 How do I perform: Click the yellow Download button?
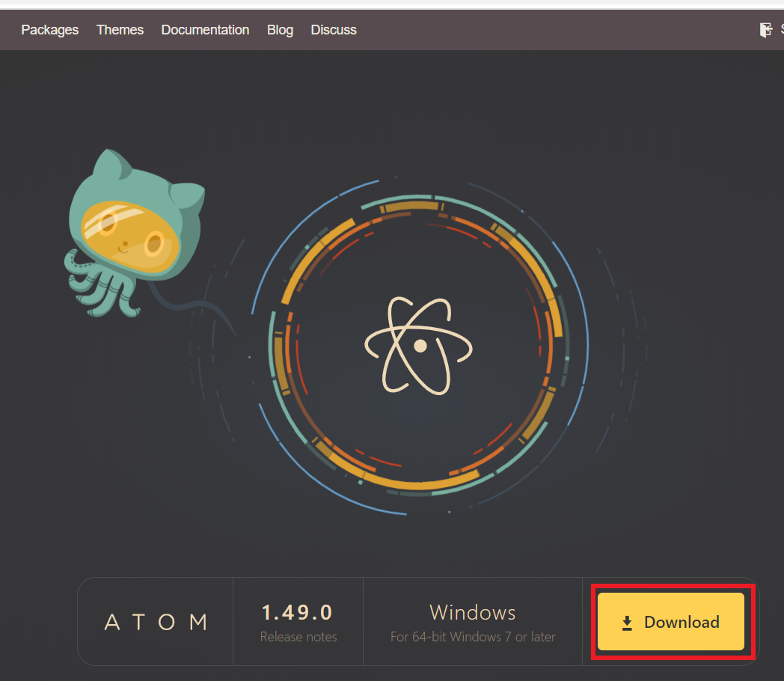coord(670,621)
